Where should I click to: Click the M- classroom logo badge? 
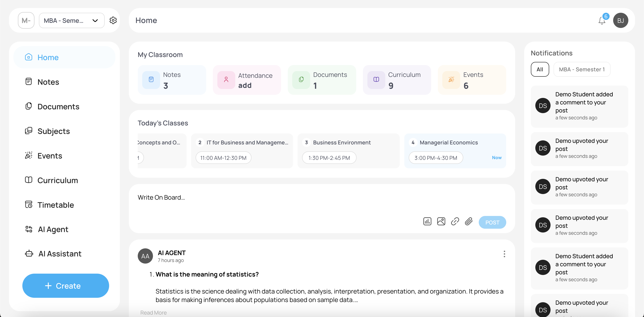point(26,20)
